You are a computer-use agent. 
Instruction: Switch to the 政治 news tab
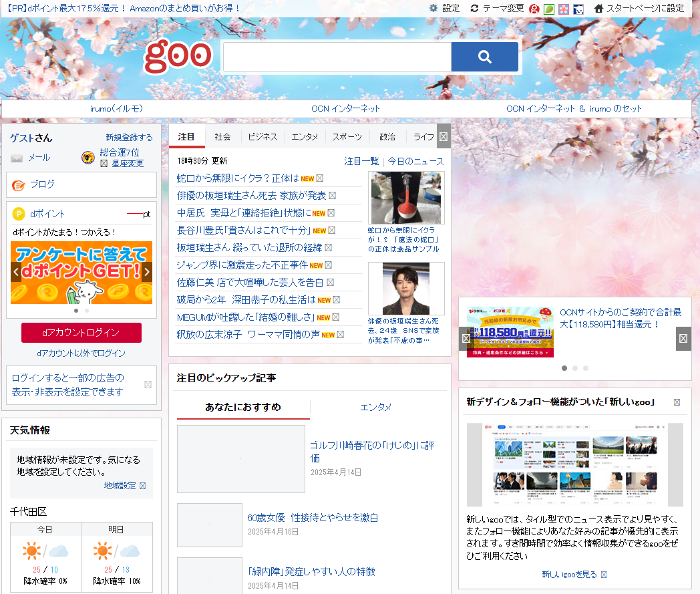click(x=387, y=137)
